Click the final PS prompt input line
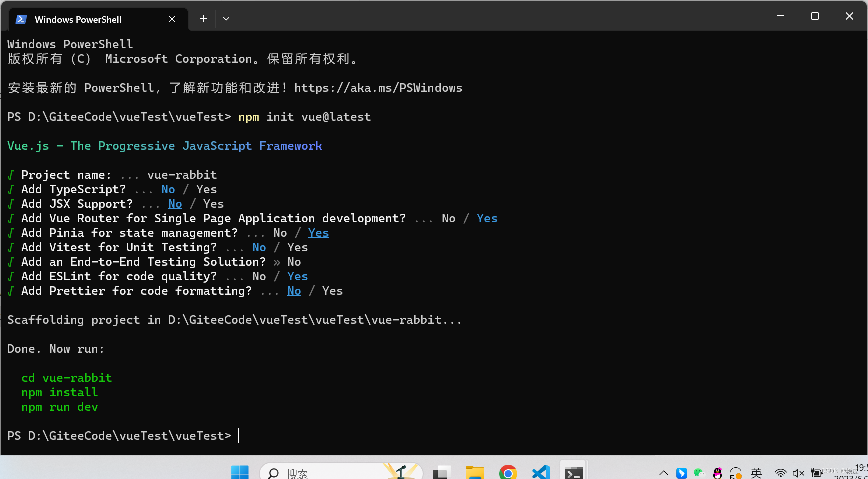 tap(123, 436)
